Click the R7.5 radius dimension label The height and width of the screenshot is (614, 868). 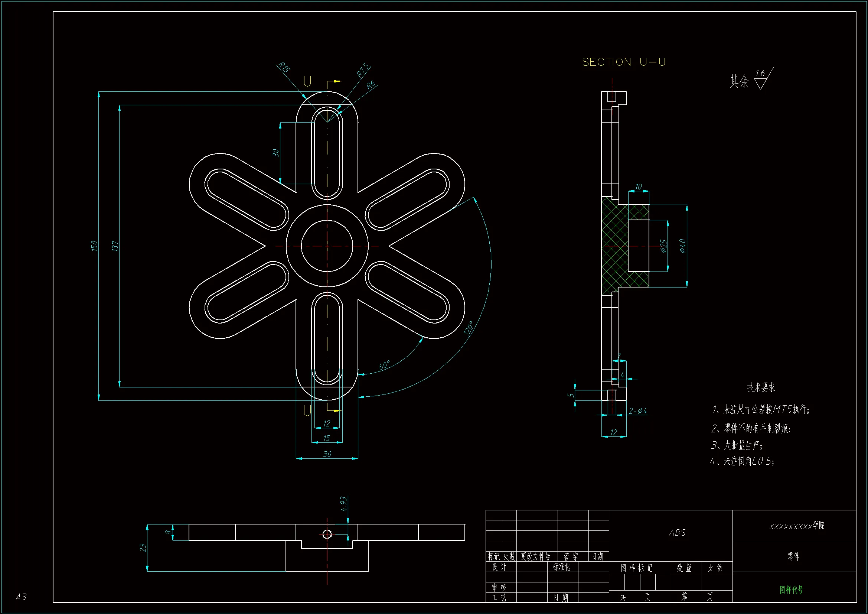tap(363, 70)
